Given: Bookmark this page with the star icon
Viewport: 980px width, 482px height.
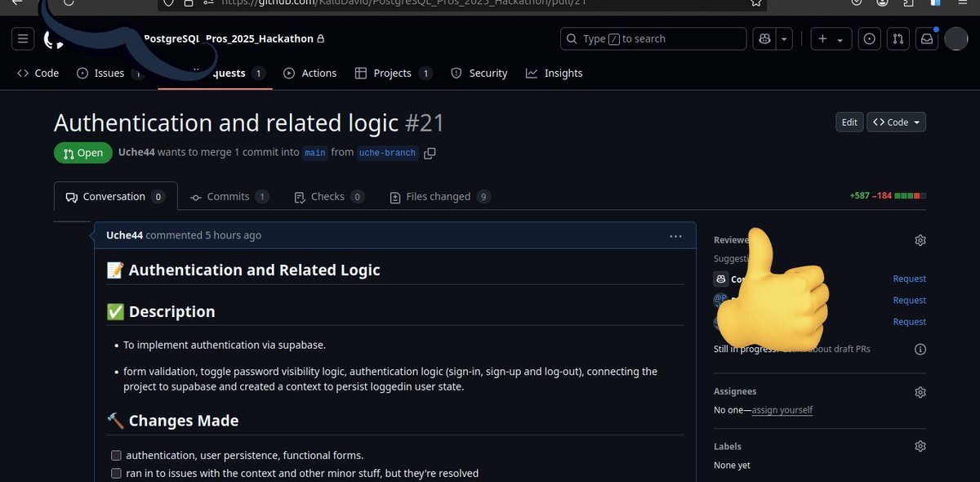Looking at the screenshot, I should point(756,3).
